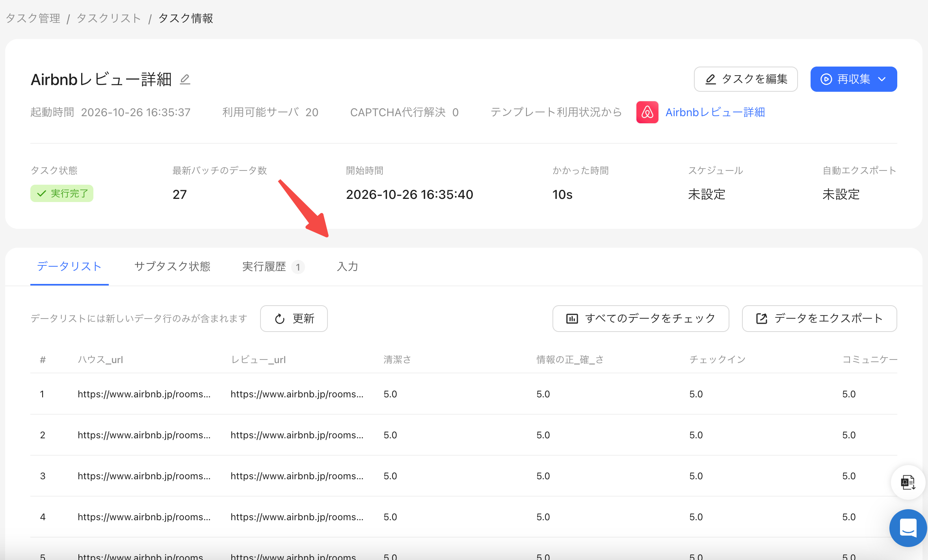Click the スケジュール 未設定 value
Viewport: 928px width, 560px height.
(x=707, y=195)
